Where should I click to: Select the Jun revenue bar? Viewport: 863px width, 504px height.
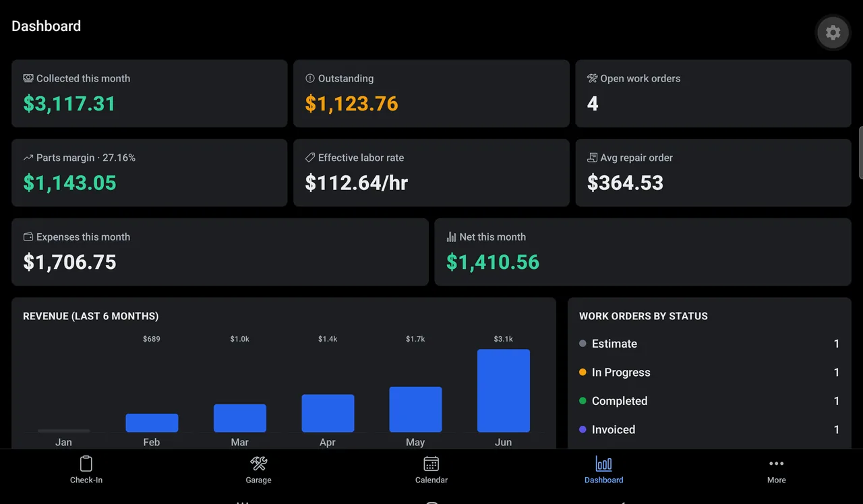(504, 391)
